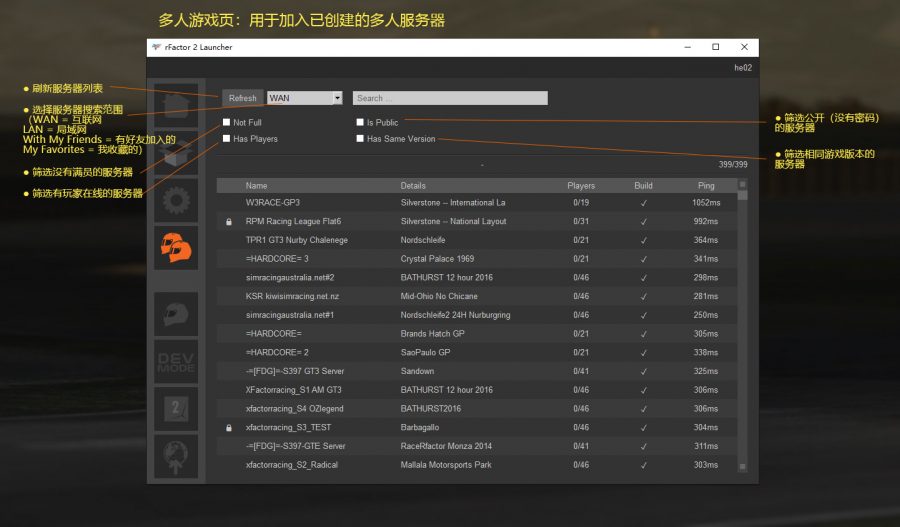
Task: Sort servers by Details column header
Action: click(x=413, y=185)
